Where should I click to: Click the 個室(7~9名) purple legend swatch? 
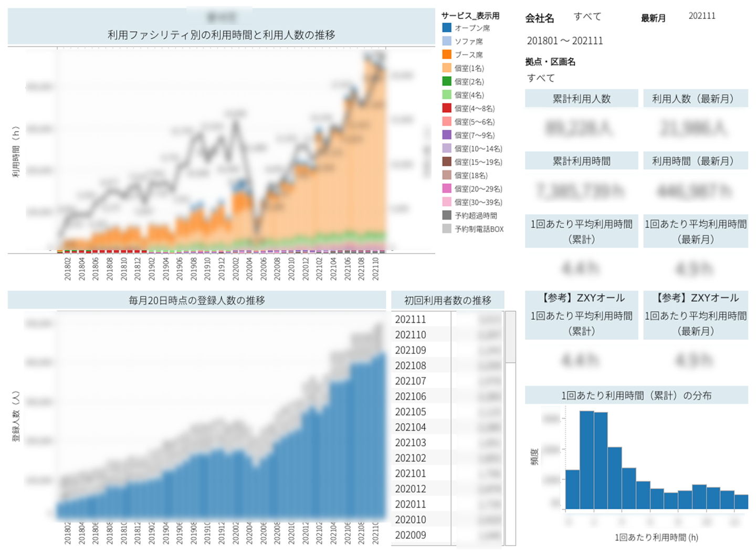coord(447,135)
